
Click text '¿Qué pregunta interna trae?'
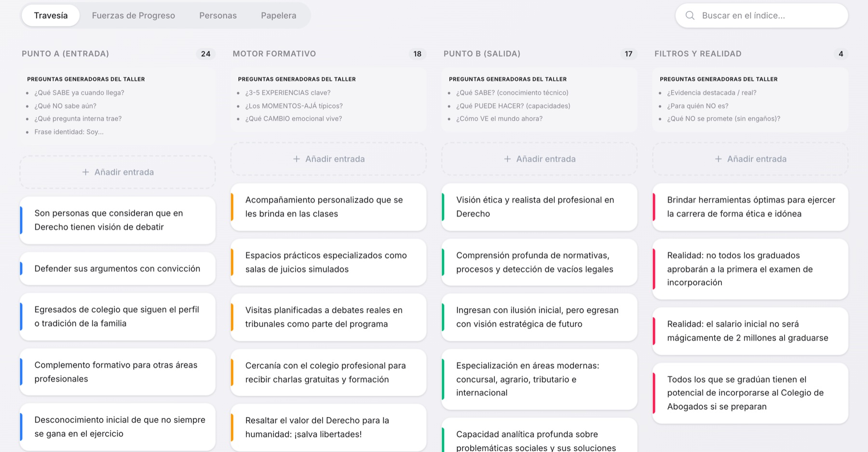coord(78,119)
